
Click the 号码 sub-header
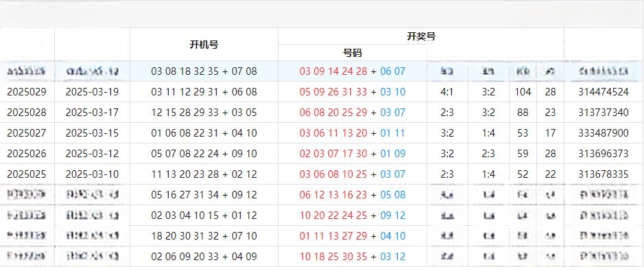(352, 53)
